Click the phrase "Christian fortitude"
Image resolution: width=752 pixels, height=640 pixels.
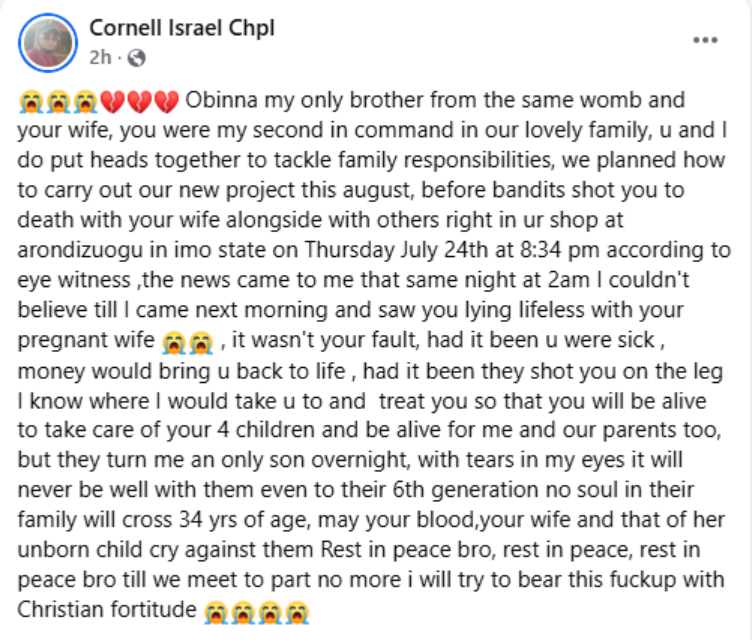click(106, 608)
